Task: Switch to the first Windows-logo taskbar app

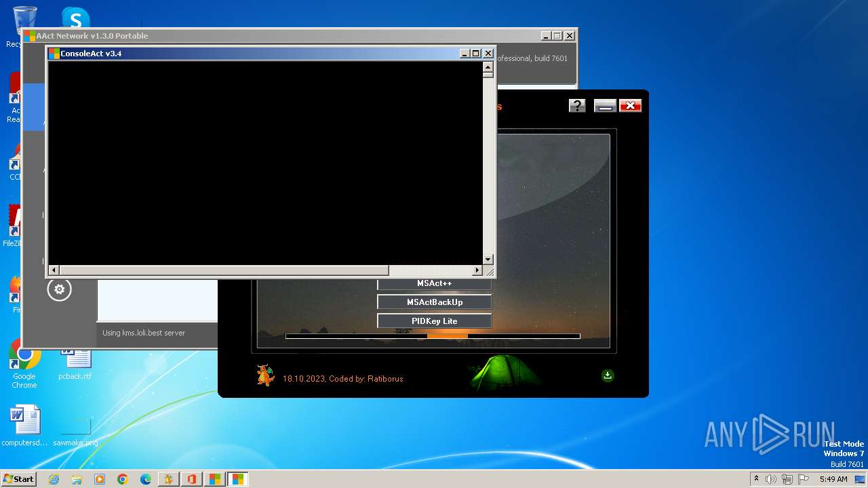Action: click(215, 479)
